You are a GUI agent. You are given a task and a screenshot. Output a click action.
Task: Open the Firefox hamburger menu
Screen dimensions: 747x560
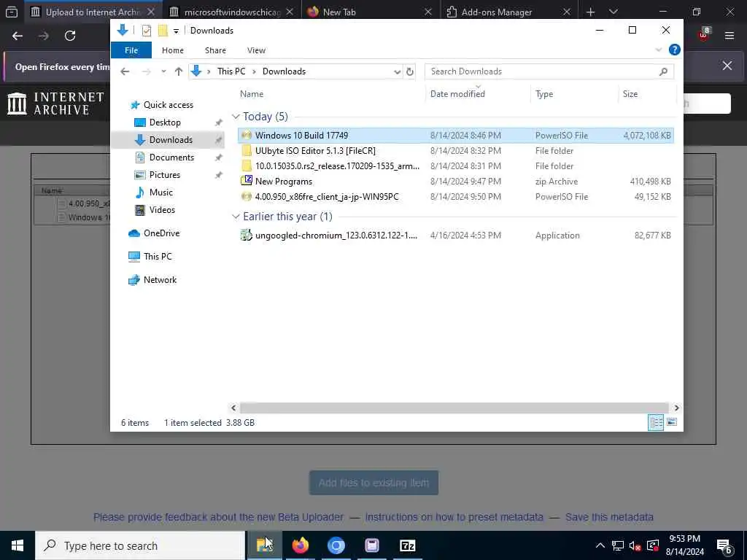pos(729,36)
